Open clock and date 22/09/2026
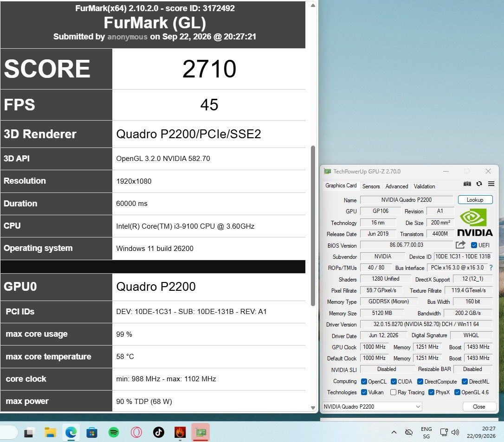The image size is (504, 442). tap(481, 432)
